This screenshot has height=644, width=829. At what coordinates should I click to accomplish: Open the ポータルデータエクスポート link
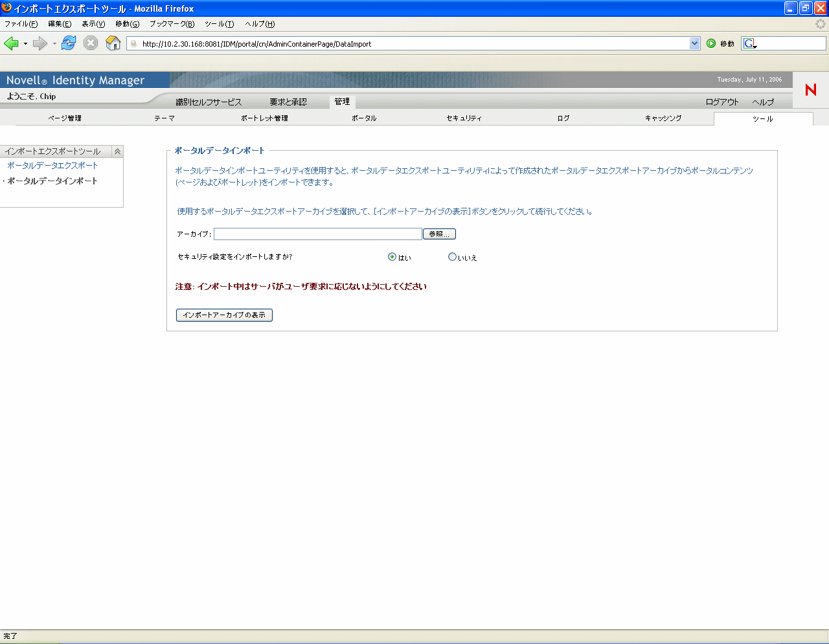pos(52,166)
